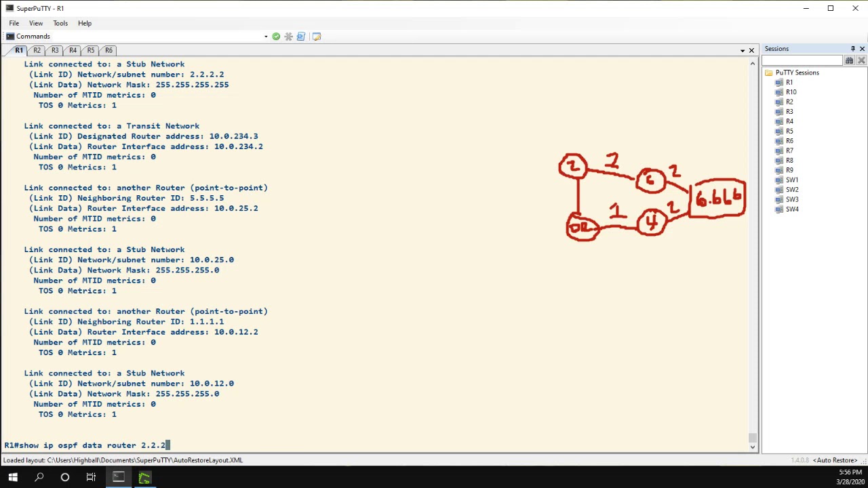Open the R5 session in the Sessions tree
This screenshot has width=868, height=488.
[789, 131]
